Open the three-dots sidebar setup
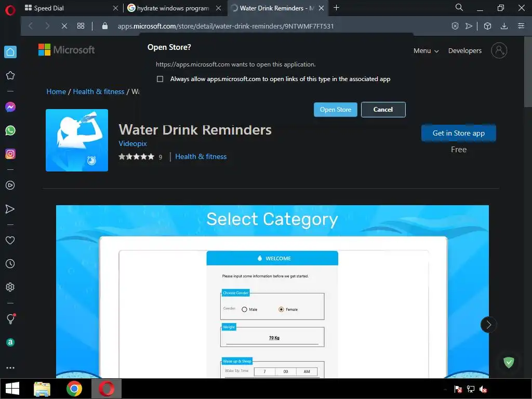Screen dimensions: 532x399 [10, 368]
